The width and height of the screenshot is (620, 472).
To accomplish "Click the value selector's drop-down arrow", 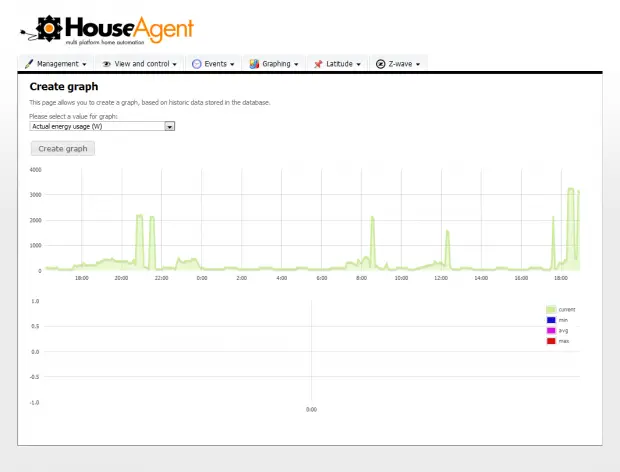I will click(170, 126).
